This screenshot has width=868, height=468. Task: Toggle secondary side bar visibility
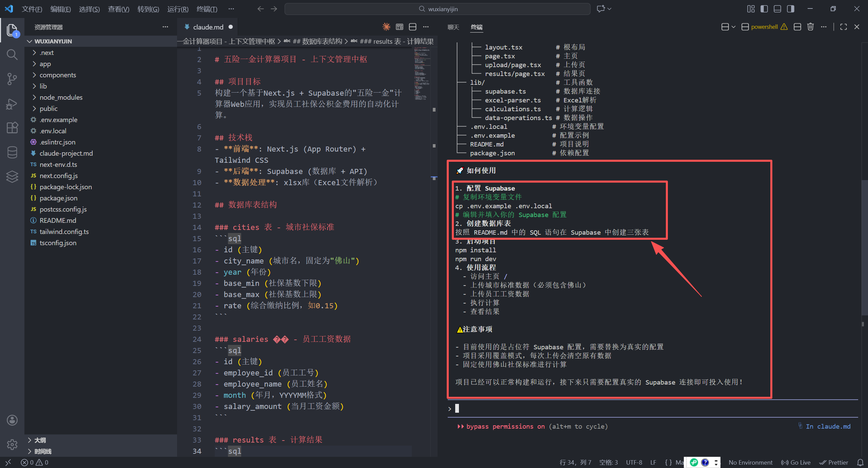790,9
